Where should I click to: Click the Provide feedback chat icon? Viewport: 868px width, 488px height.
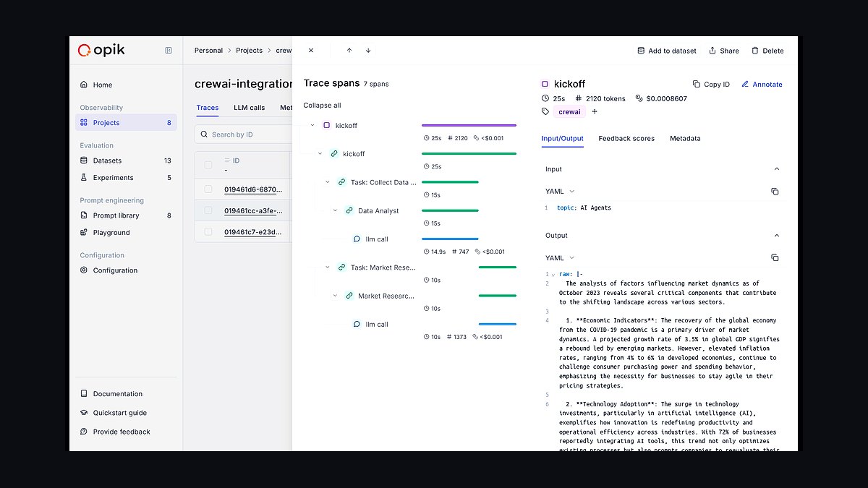point(84,432)
